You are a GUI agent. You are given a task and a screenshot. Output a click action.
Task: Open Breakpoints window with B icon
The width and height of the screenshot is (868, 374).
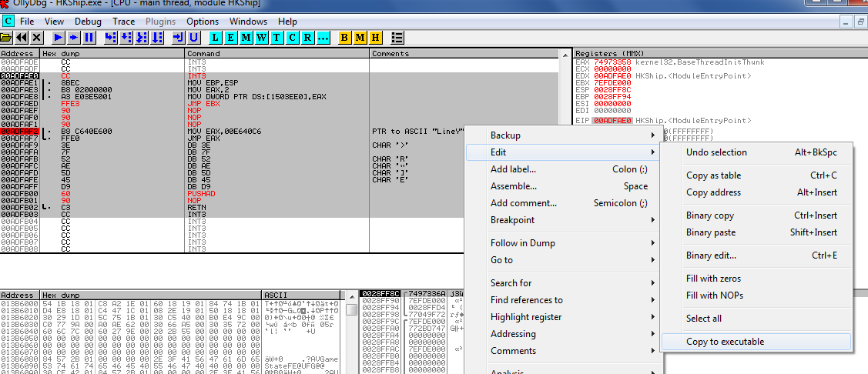tap(344, 37)
